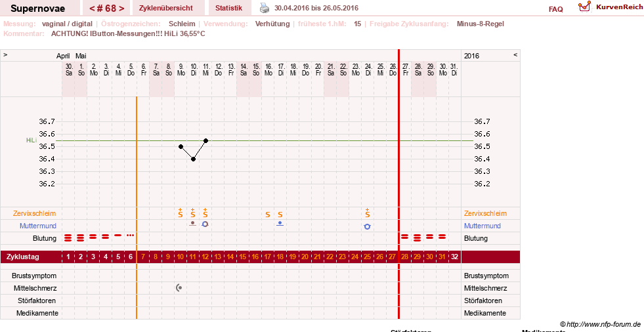Click the temperature point on 11 May
The height and width of the screenshot is (332, 644).
tap(205, 141)
